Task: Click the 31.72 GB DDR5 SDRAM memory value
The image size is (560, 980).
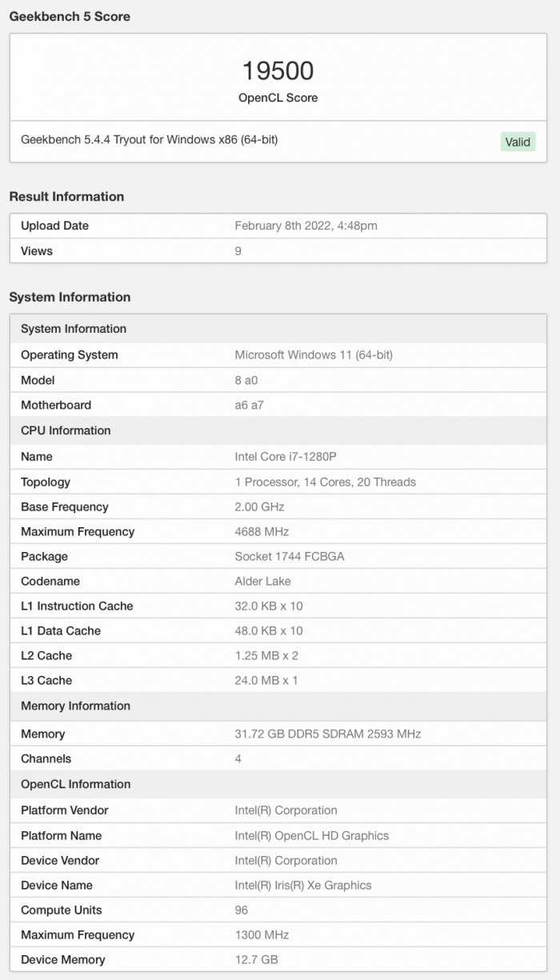Action: pos(327,734)
